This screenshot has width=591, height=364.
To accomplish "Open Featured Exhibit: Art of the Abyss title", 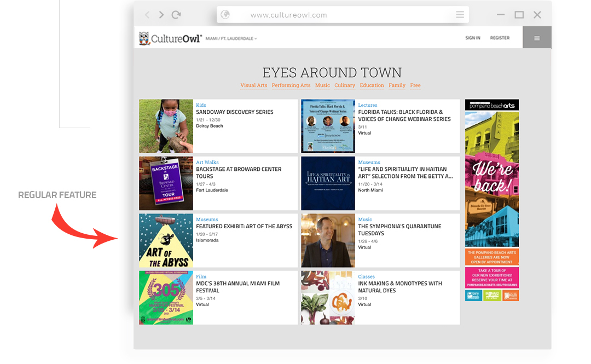I will coord(244,226).
